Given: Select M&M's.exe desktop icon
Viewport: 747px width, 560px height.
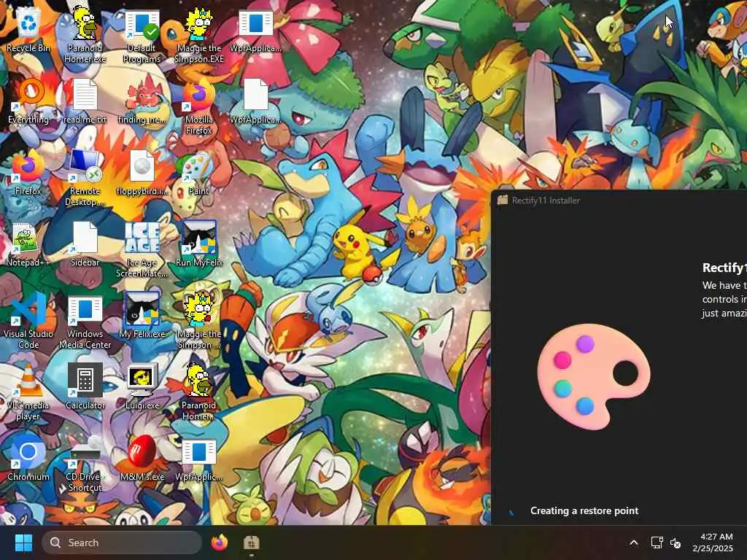Looking at the screenshot, I should [x=142, y=458].
